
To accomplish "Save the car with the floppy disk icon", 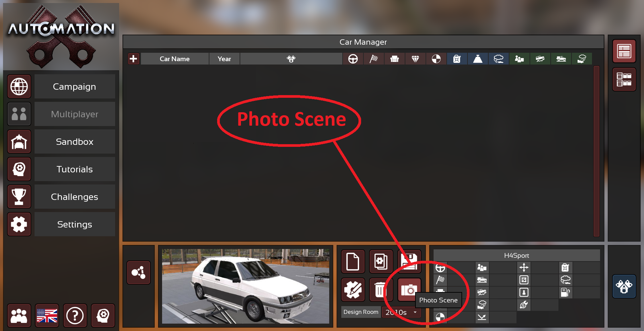I will 409,261.
